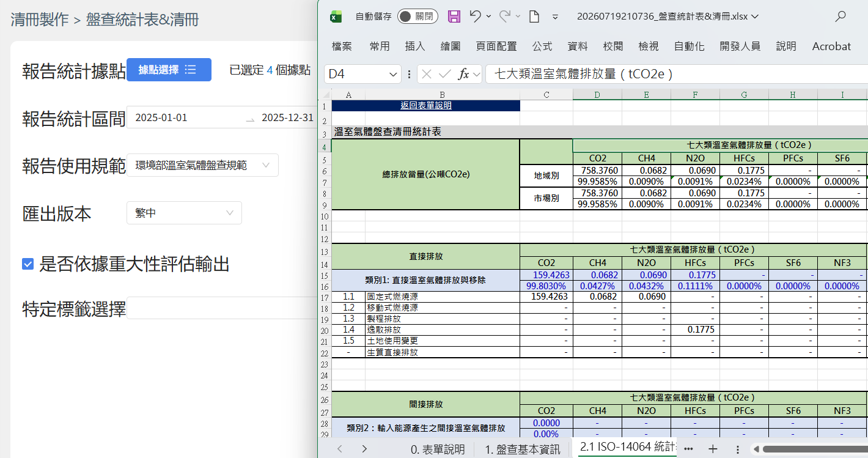Open the 公式 ribbon tab

click(542, 46)
